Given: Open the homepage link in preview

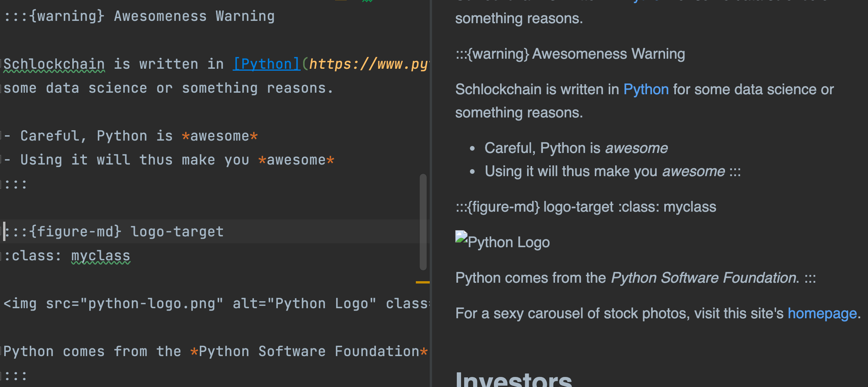Looking at the screenshot, I should point(822,313).
